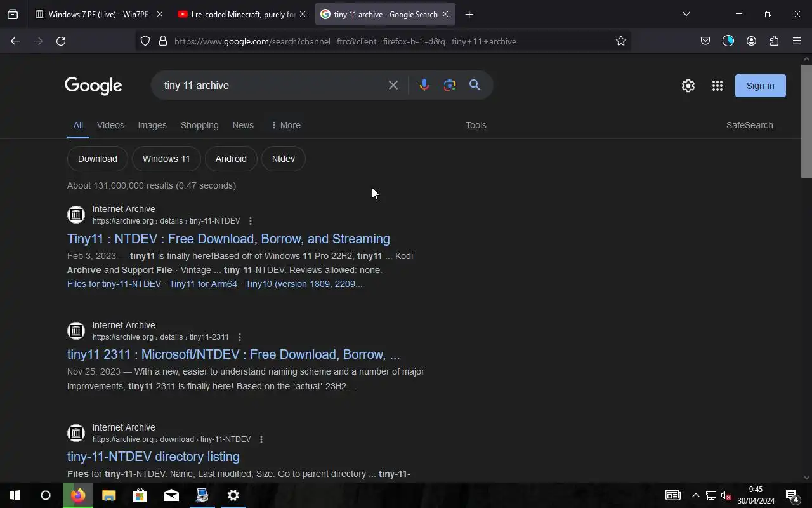Open the notification center
812x508 pixels.
click(x=792, y=495)
